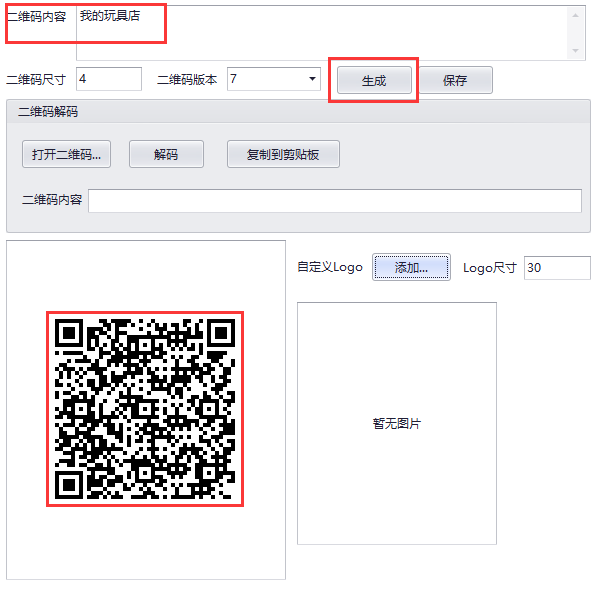Focus the Logo尺寸 input showing 30

coord(557,268)
